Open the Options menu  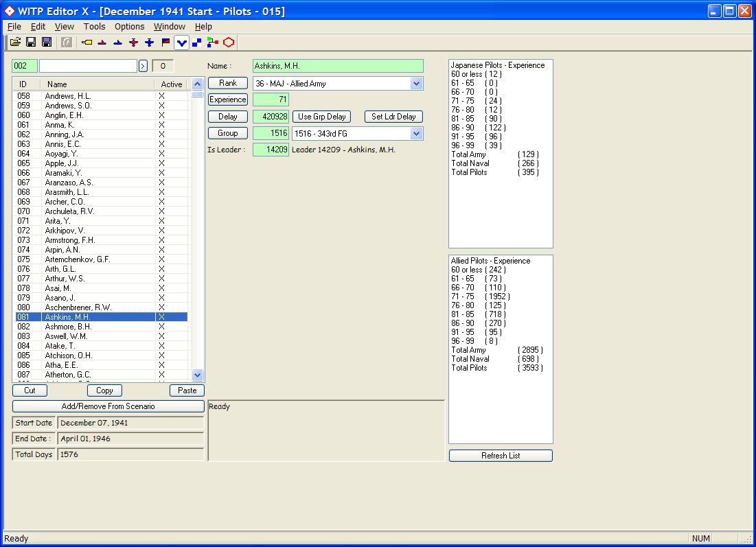[129, 27]
